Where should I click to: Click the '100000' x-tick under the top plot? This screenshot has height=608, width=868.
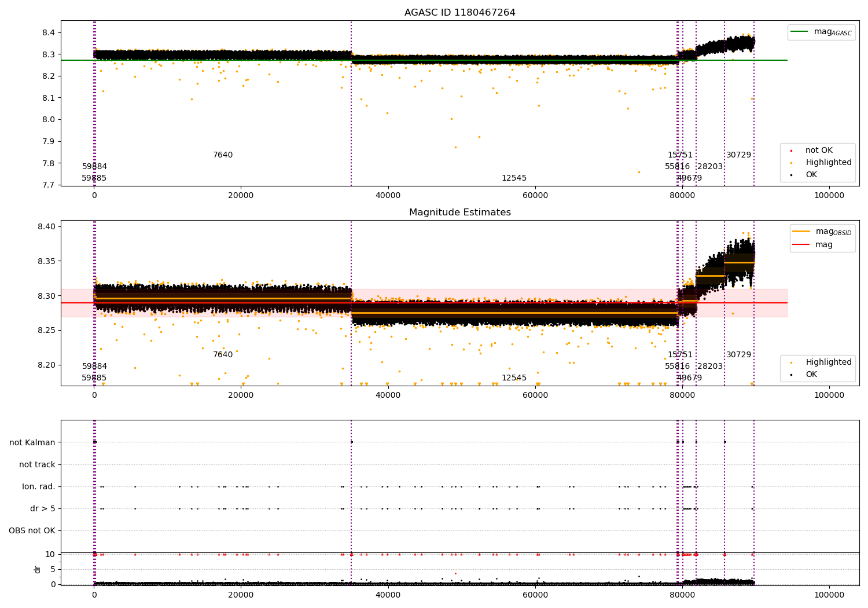point(829,196)
